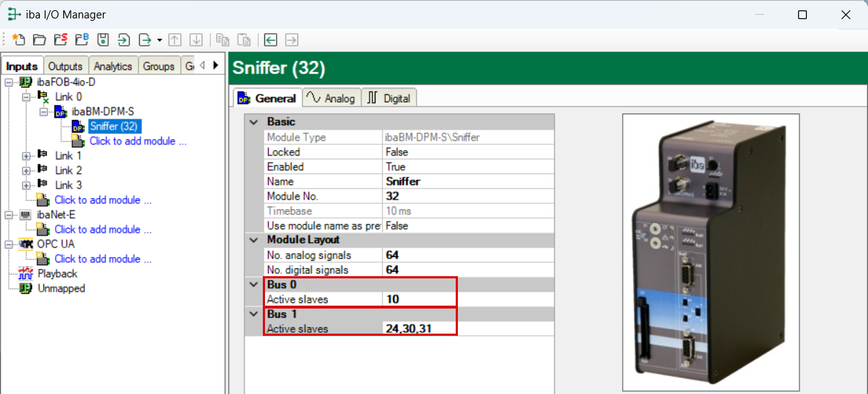
Task: Select the Link 1 tree label
Action: click(68, 155)
